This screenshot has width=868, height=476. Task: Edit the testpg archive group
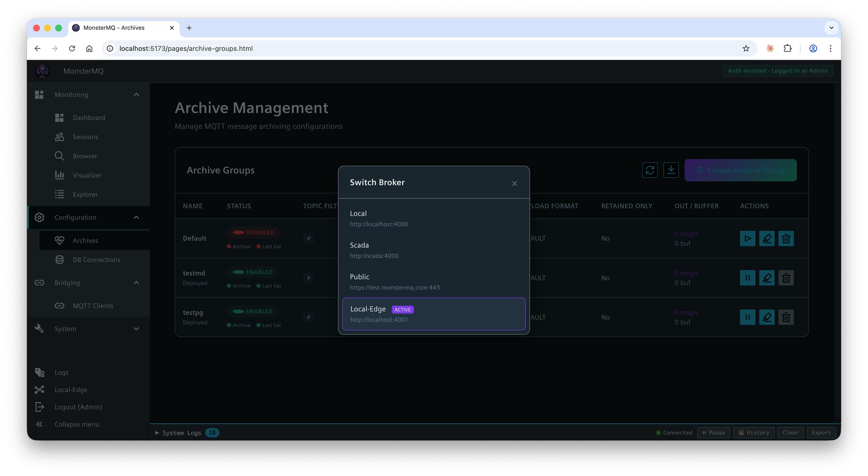pos(767,317)
